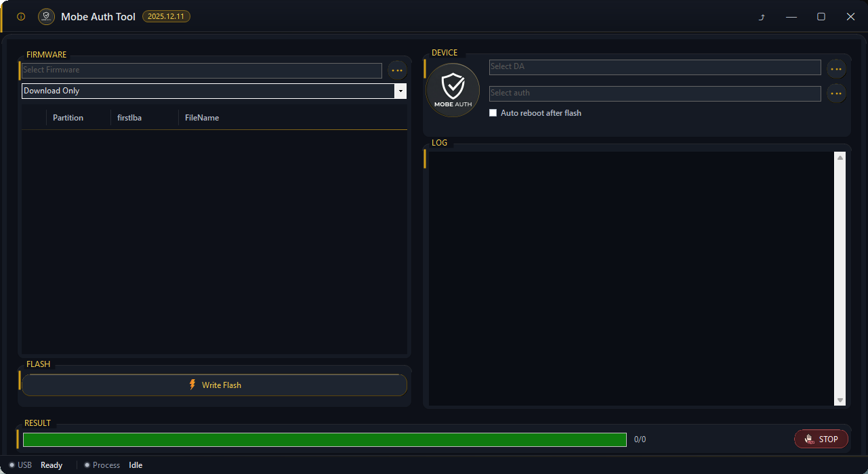Click the Select DA input field
This screenshot has height=474, width=868.
pyautogui.click(x=655, y=67)
